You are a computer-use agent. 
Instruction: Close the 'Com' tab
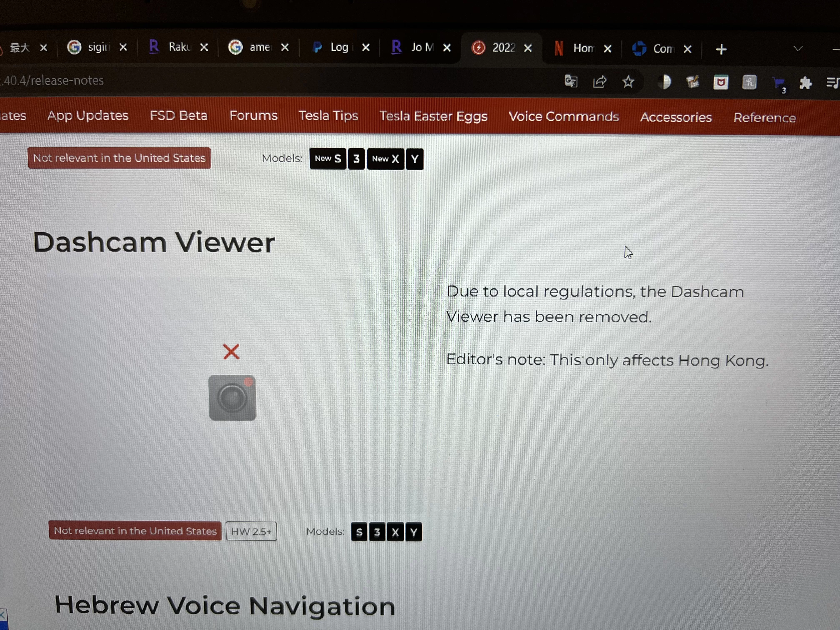coord(687,49)
